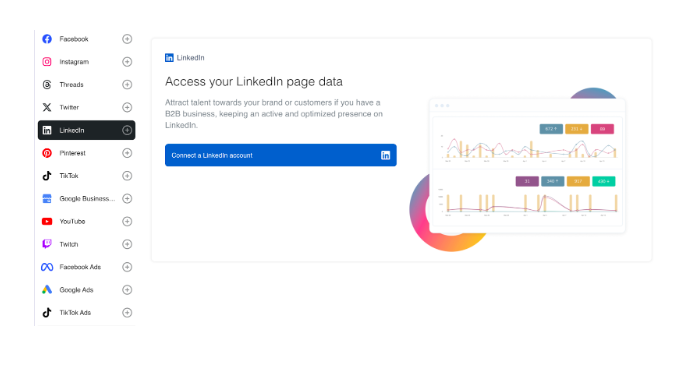The width and height of the screenshot is (699, 365).
Task: Open the Facebook Ads sidebar entry
Action: click(86, 267)
